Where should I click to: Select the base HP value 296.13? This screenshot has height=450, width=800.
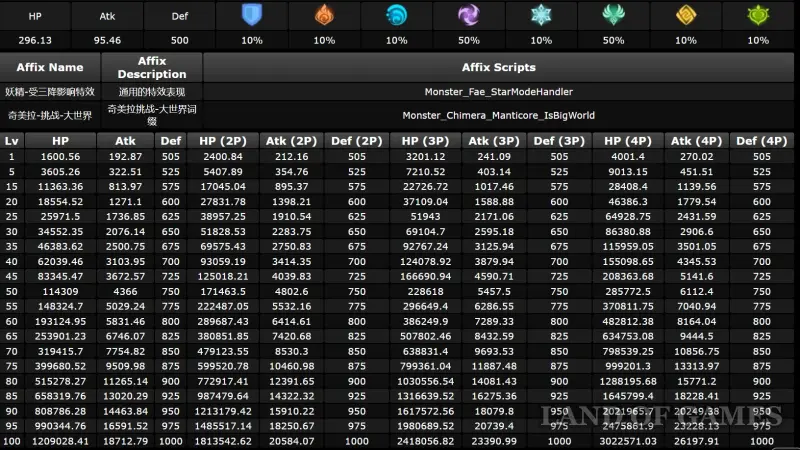35,40
